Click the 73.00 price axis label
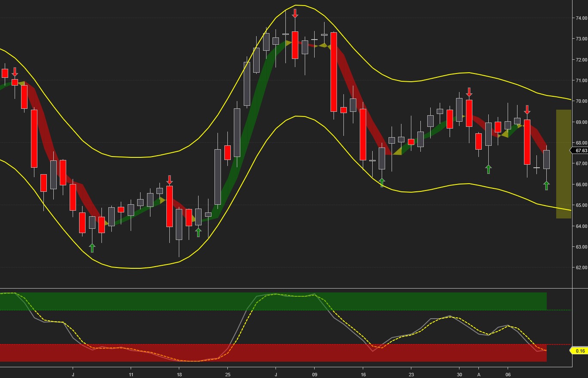The height and width of the screenshot is (378, 588). (x=582, y=39)
